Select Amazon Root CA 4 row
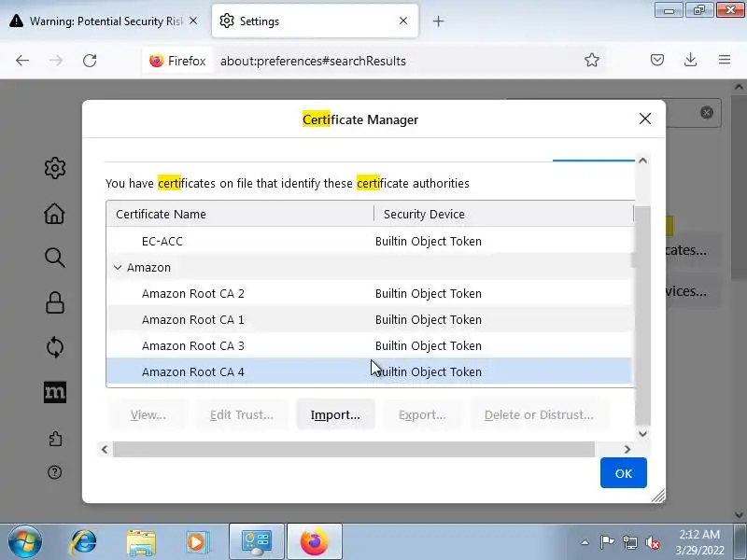The height and width of the screenshot is (560, 747). 369,371
